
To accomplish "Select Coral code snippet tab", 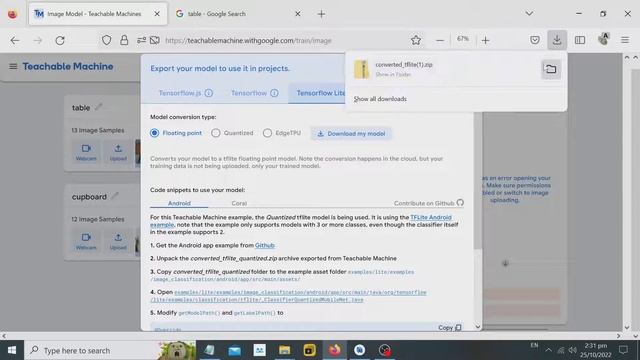I will click(x=239, y=203).
